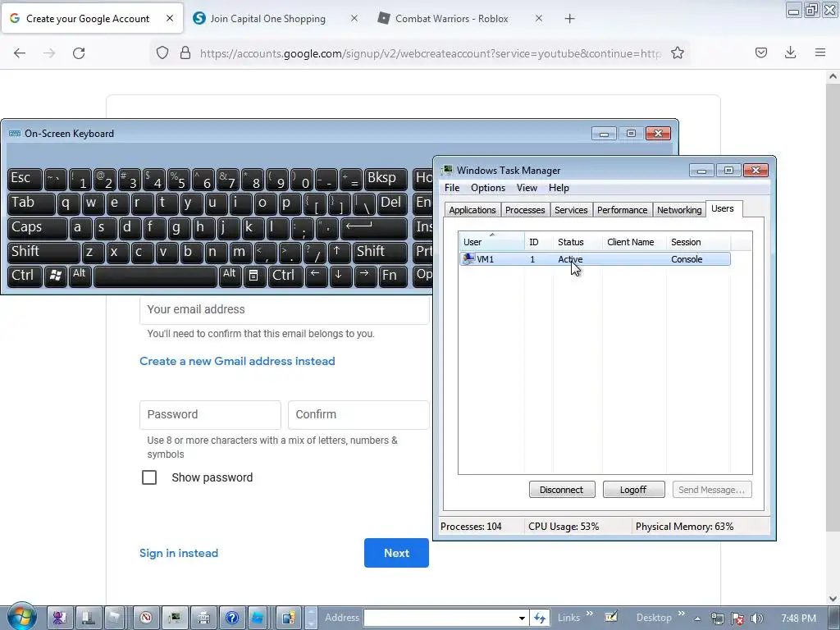Switch to the Services tab
Screen dimensions: 840x630
571,210
